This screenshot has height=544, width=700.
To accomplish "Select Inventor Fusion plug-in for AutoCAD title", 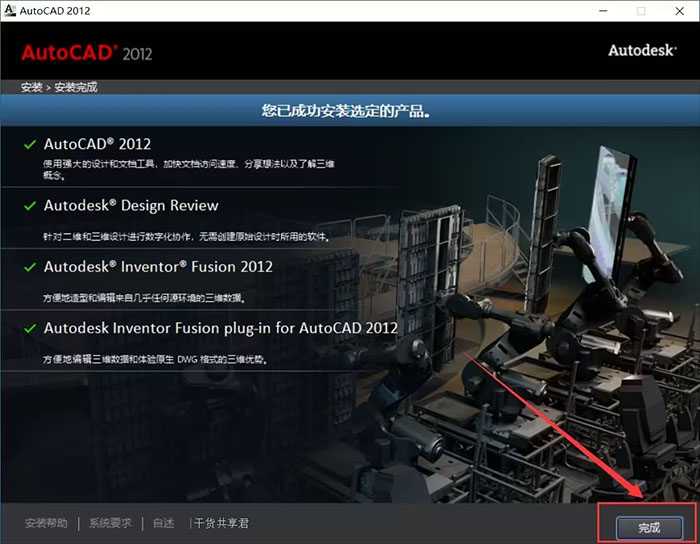I will coord(221,328).
